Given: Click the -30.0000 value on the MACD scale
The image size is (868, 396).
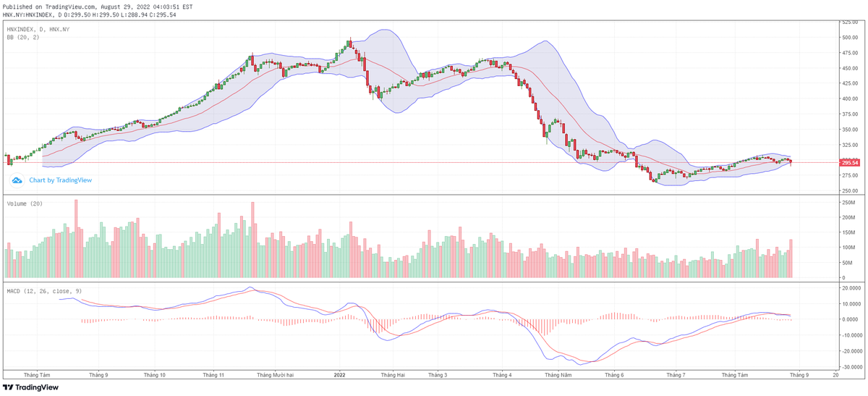Looking at the screenshot, I should click(851, 367).
